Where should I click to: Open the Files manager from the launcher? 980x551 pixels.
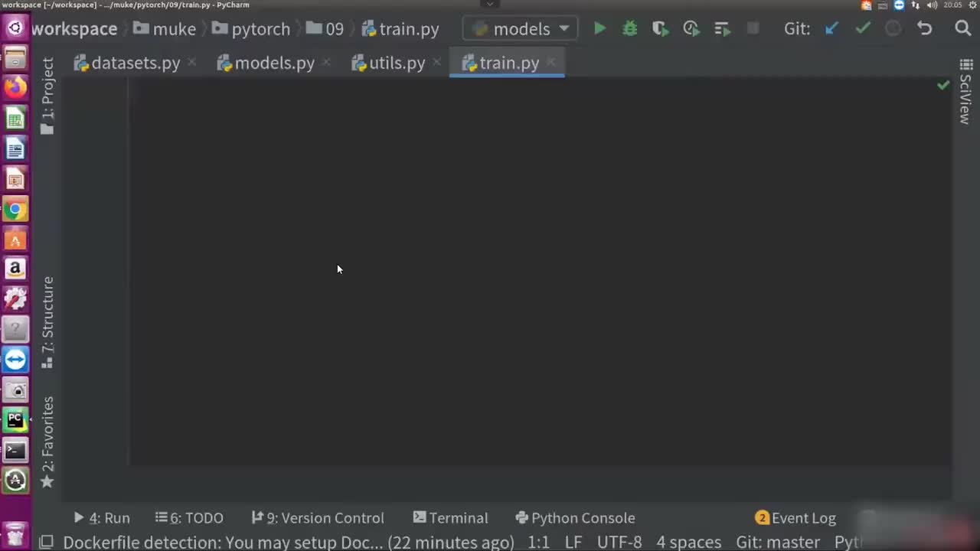click(15, 58)
